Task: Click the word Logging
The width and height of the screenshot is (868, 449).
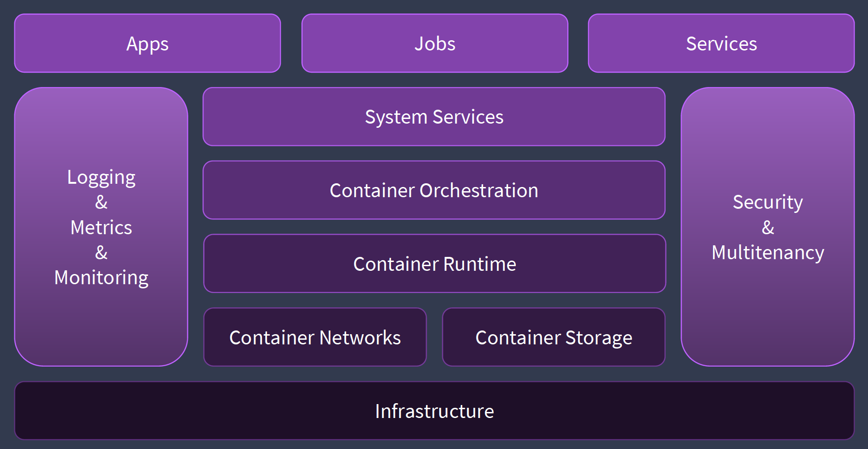Action: (x=101, y=177)
